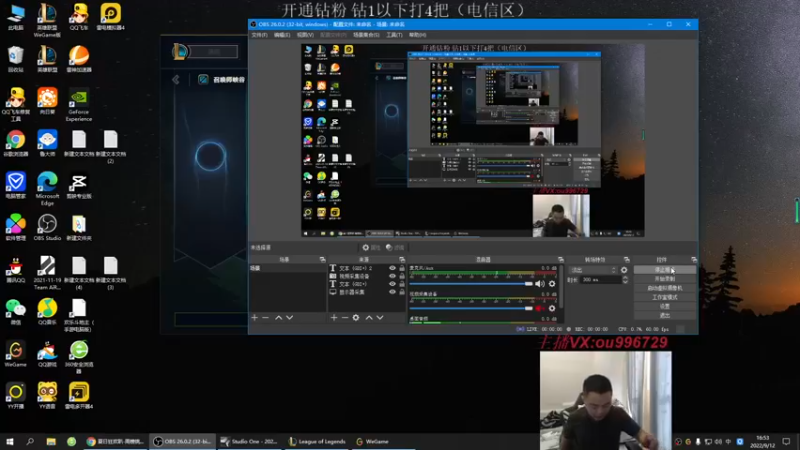This screenshot has height=450, width=800.
Task: Start the virtual camera button
Action: click(x=664, y=288)
